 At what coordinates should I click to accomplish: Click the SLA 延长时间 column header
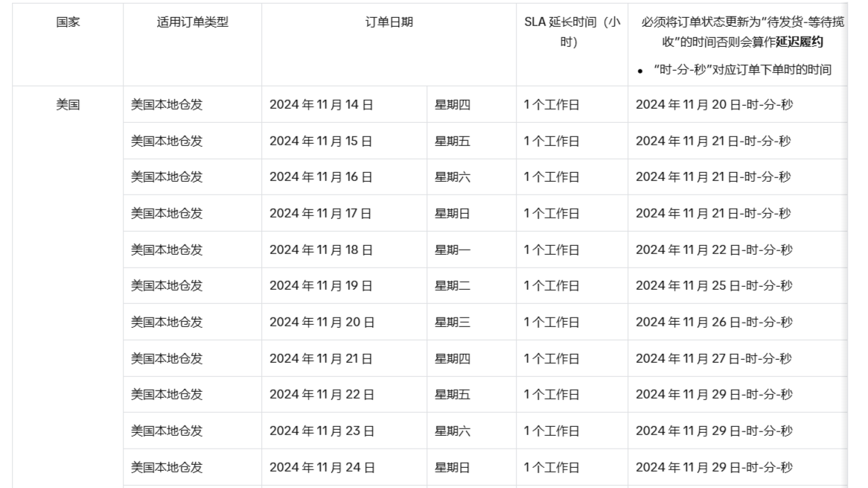[571, 32]
